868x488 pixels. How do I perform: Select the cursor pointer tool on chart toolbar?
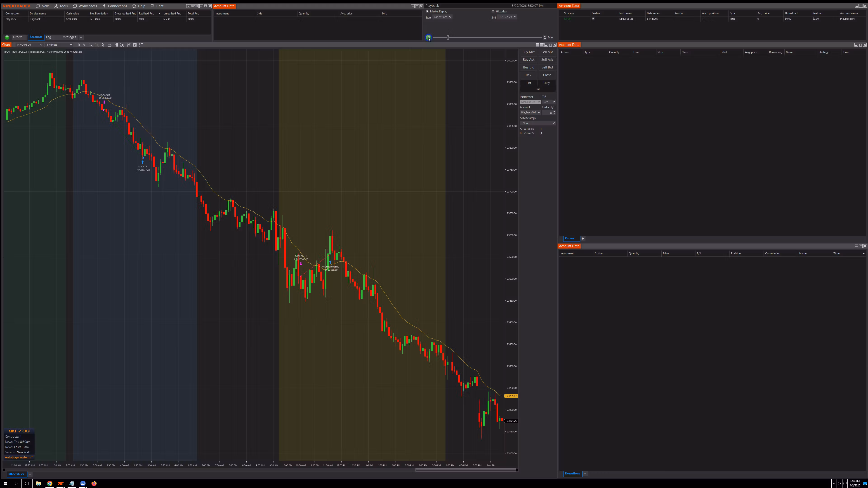[103, 45]
